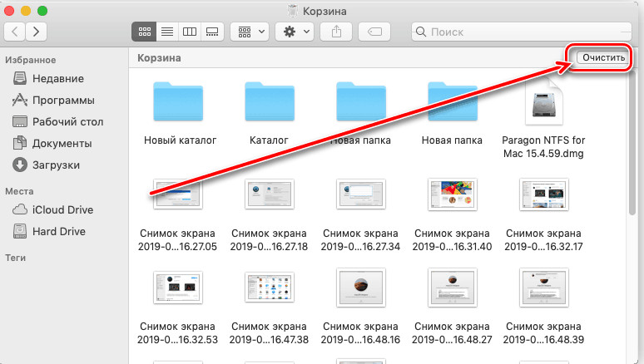Viewport: 644px width, 364px height.
Task: Click the Новый каталог label text
Action: point(180,140)
